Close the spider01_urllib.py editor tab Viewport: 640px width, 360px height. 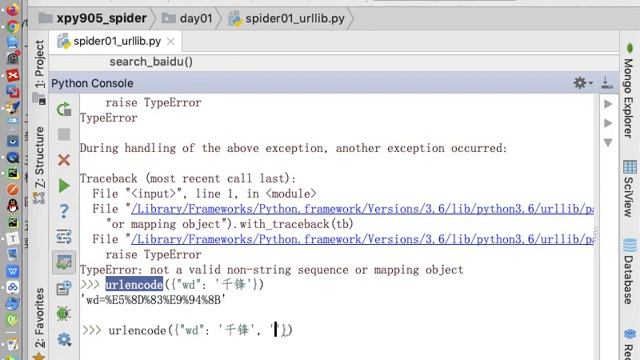171,41
